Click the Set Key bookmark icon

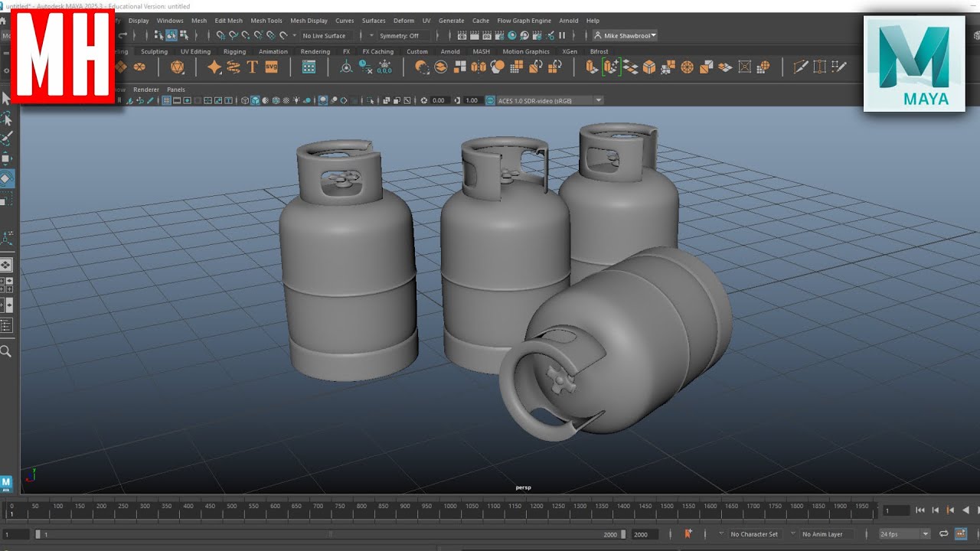coord(688,534)
